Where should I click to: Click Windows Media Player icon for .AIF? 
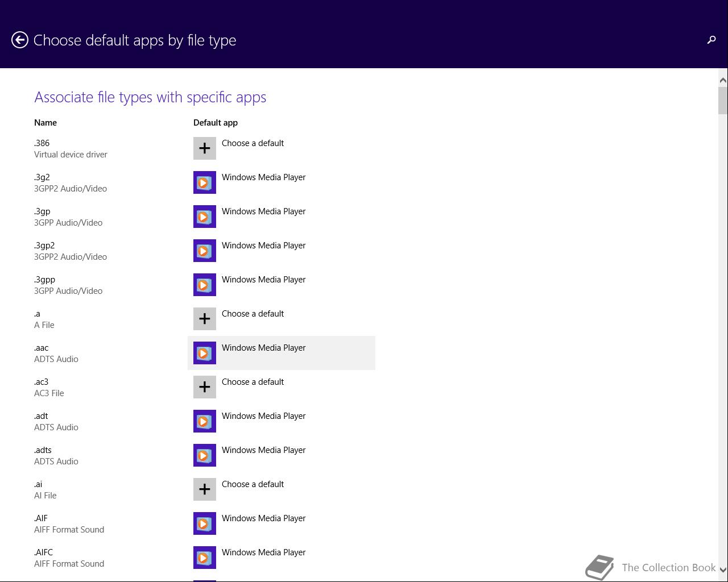click(205, 523)
